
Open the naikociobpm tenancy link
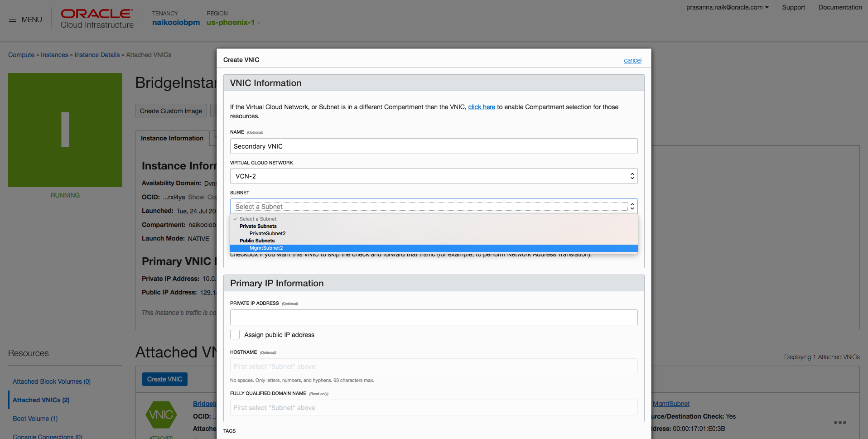pyautogui.click(x=176, y=23)
